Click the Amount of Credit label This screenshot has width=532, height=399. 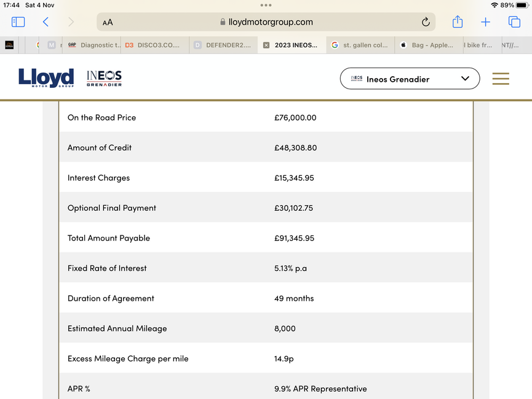100,148
